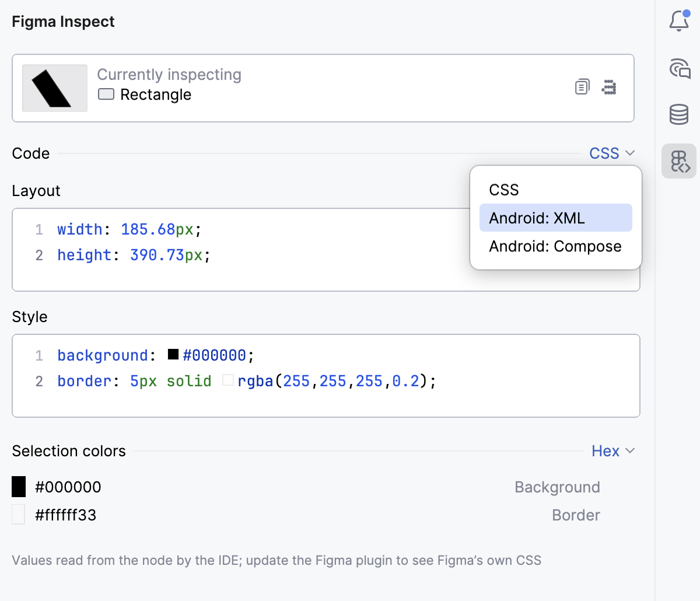Click the black rectangle preview thumbnail
This screenshot has height=601, width=700.
(x=55, y=88)
